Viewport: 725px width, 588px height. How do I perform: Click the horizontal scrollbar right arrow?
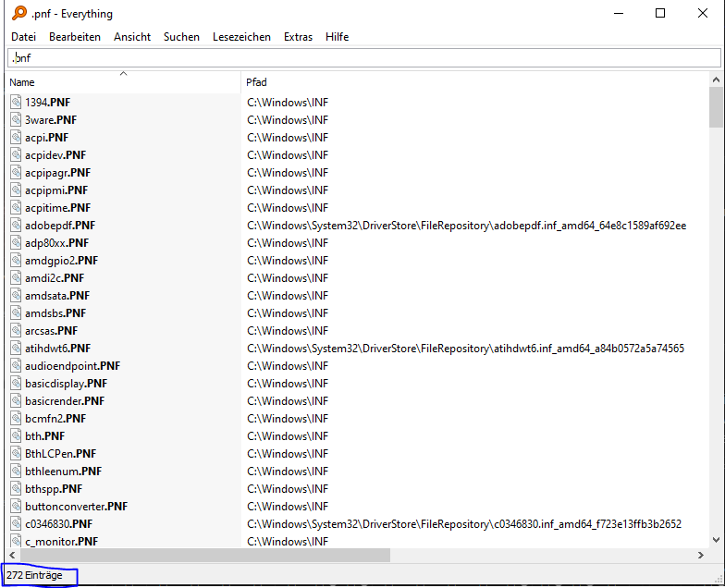pos(701,555)
